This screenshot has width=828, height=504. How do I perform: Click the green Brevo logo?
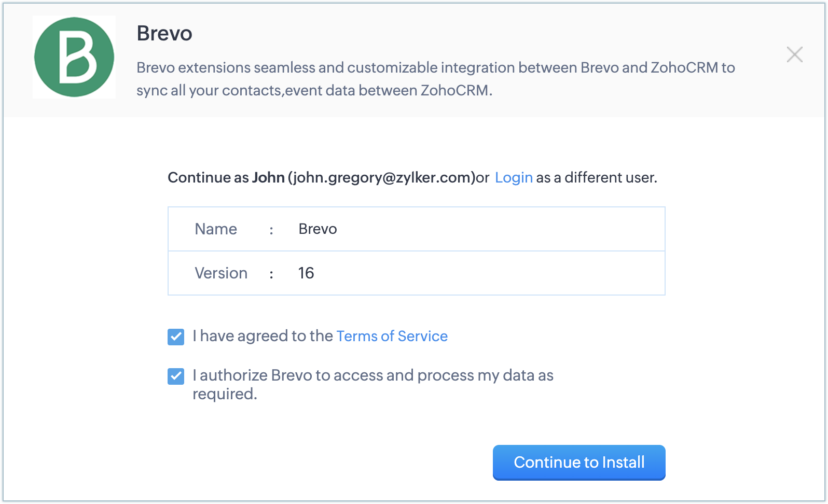pyautogui.click(x=74, y=57)
